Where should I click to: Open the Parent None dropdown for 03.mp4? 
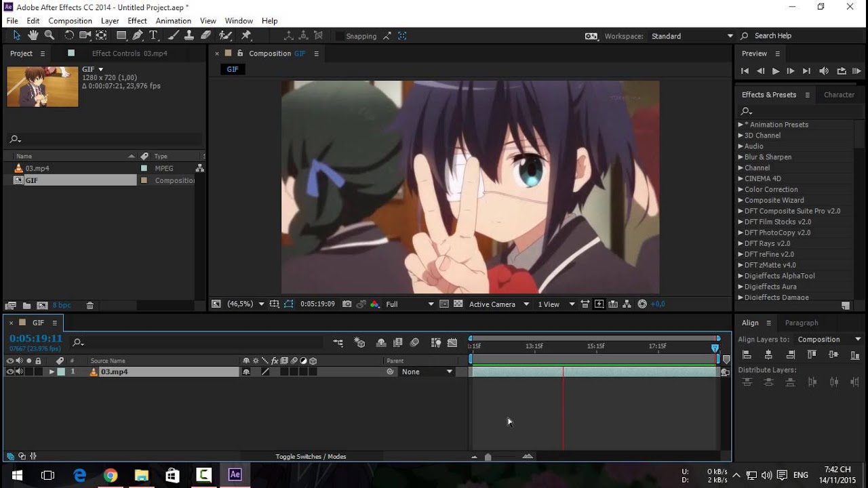tap(427, 371)
